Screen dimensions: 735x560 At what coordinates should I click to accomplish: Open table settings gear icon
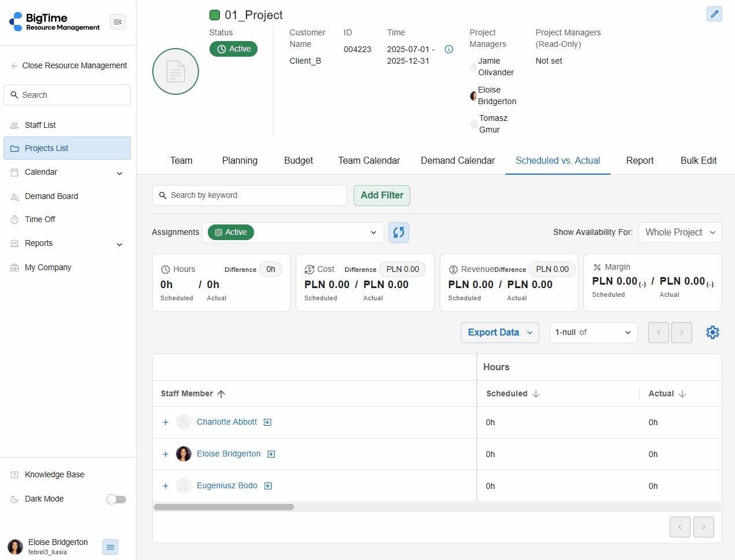712,333
